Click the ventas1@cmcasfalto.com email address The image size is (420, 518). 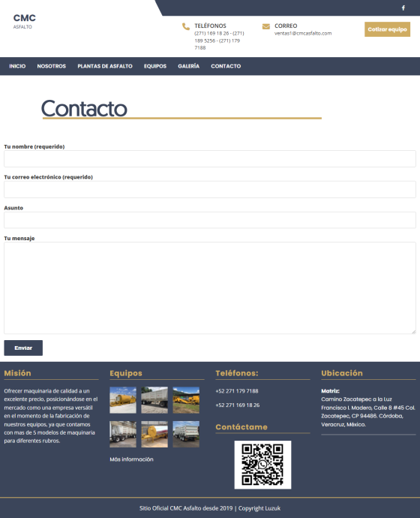pos(303,33)
